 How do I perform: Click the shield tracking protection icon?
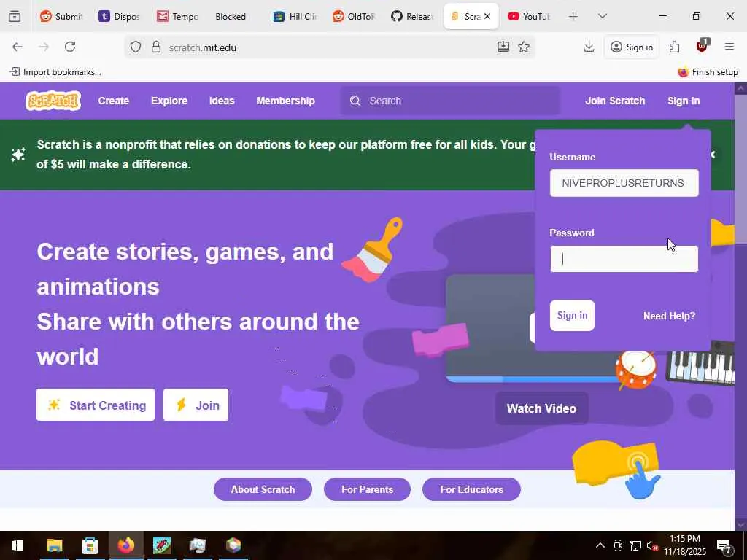click(136, 47)
